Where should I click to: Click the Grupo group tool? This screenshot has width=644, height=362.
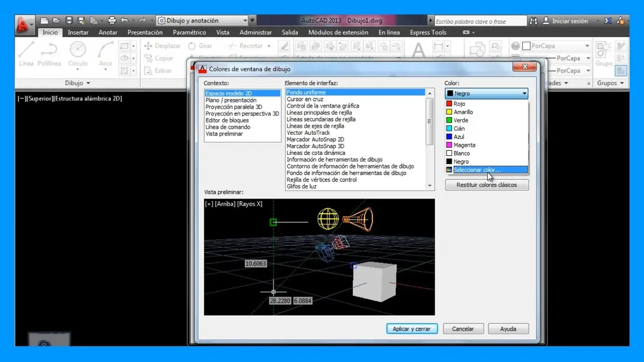(604, 54)
